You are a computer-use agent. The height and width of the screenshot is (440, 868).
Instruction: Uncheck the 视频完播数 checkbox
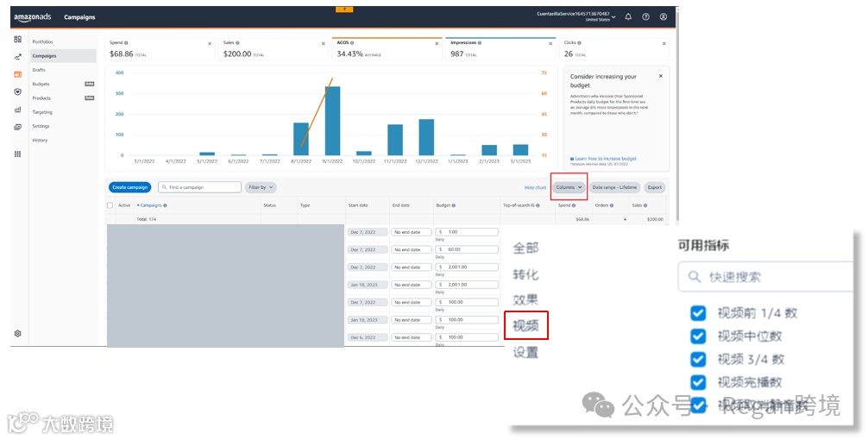point(698,382)
